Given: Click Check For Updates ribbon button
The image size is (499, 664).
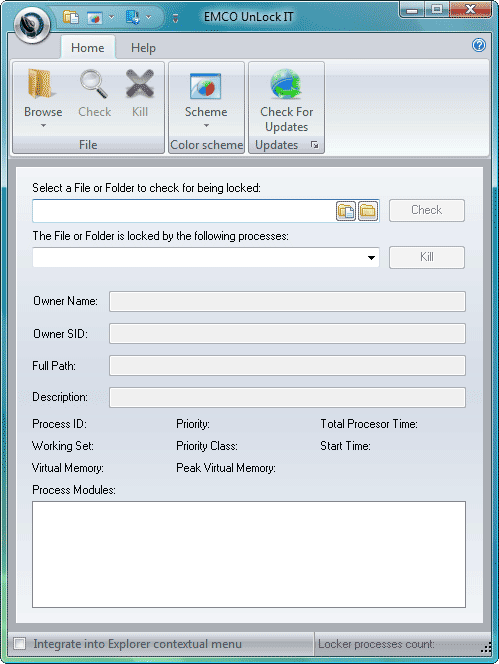Looking at the screenshot, I should click(286, 102).
